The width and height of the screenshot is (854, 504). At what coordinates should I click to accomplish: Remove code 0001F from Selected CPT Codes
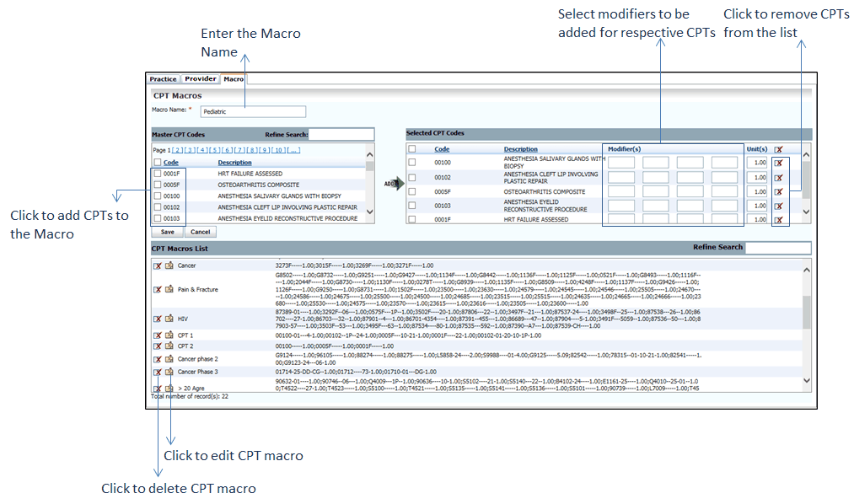[779, 219]
